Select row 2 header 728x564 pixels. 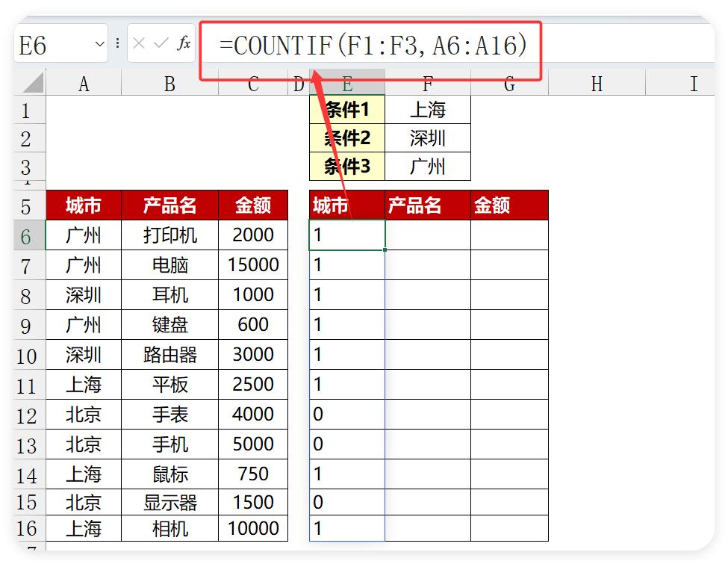[30, 138]
